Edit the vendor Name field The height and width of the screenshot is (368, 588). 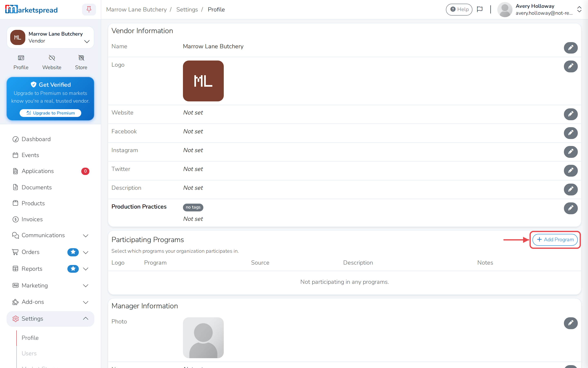(570, 48)
